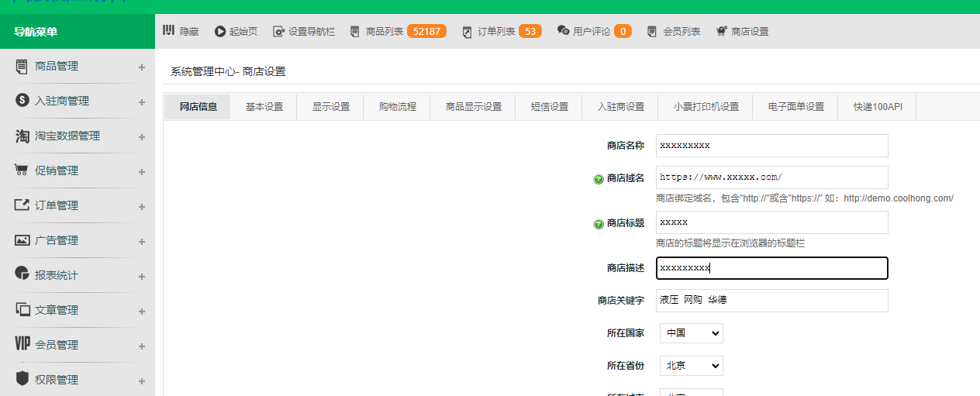Open the 所在省份 province dropdown
Viewport: 980px width, 396px height.
691,366
